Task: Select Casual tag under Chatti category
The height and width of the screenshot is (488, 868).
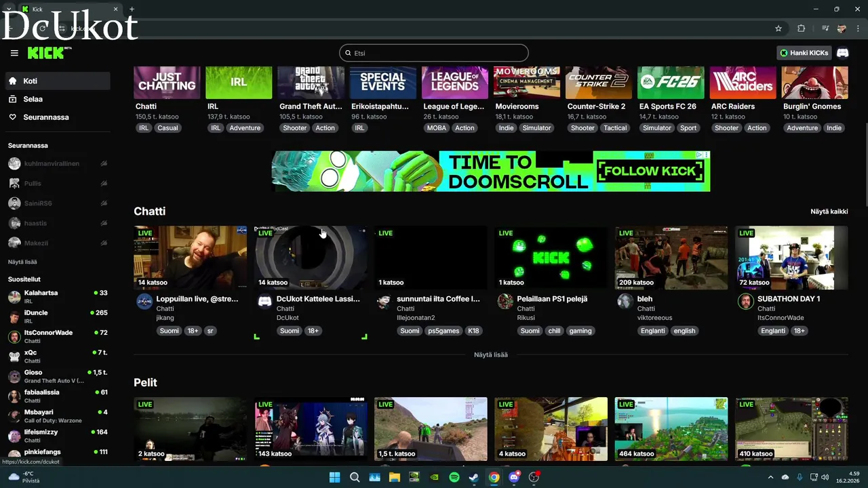Action: (x=167, y=128)
